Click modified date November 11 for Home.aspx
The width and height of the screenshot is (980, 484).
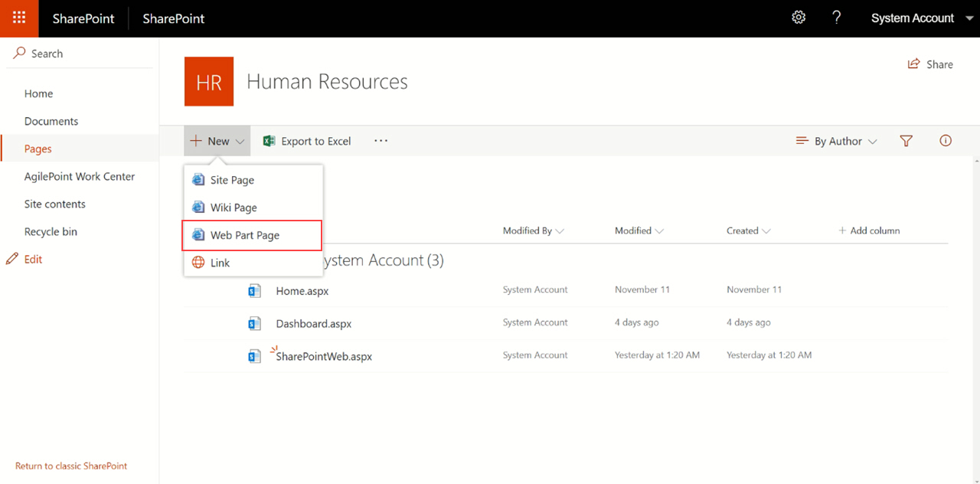pos(642,289)
